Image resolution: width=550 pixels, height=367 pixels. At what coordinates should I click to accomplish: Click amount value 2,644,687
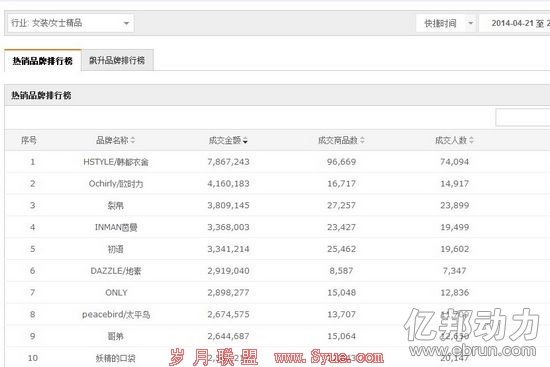tap(228, 336)
